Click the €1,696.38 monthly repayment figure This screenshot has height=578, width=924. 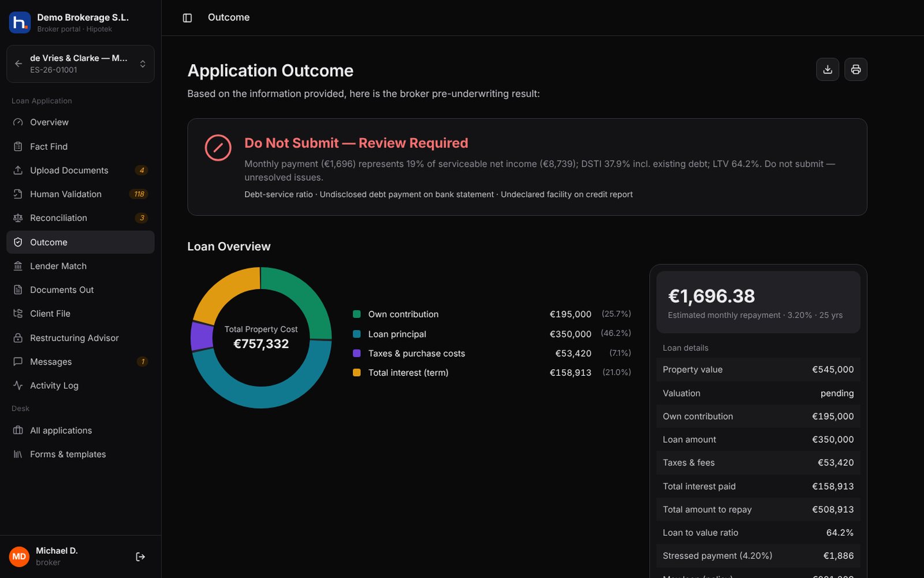pyautogui.click(x=711, y=296)
